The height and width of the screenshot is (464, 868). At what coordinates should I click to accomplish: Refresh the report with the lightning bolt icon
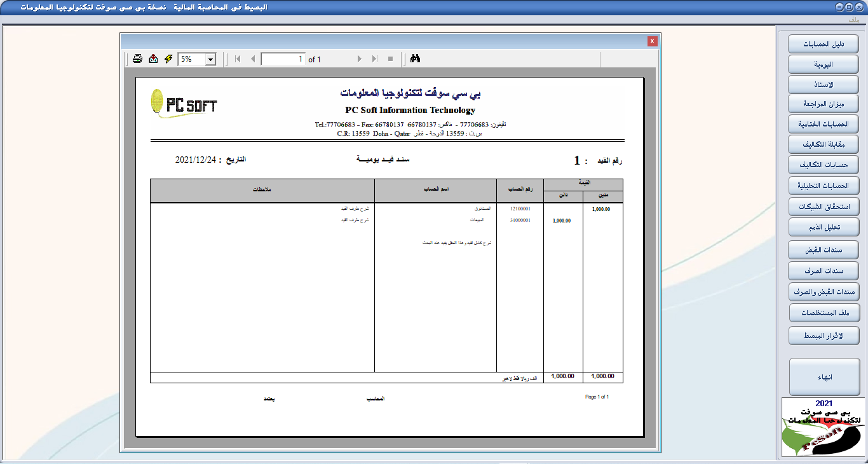click(168, 58)
